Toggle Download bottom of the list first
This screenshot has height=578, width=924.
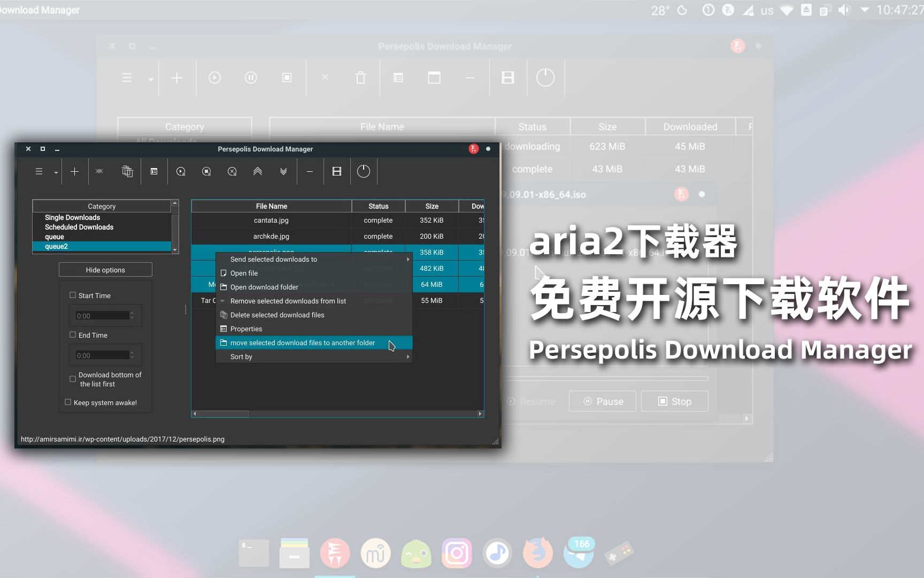73,379
